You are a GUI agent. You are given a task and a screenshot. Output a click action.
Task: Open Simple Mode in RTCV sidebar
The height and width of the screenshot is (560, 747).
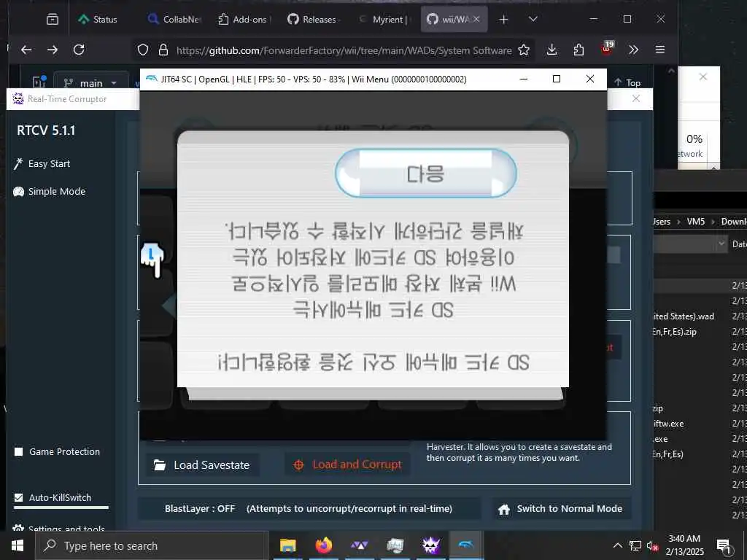point(49,192)
